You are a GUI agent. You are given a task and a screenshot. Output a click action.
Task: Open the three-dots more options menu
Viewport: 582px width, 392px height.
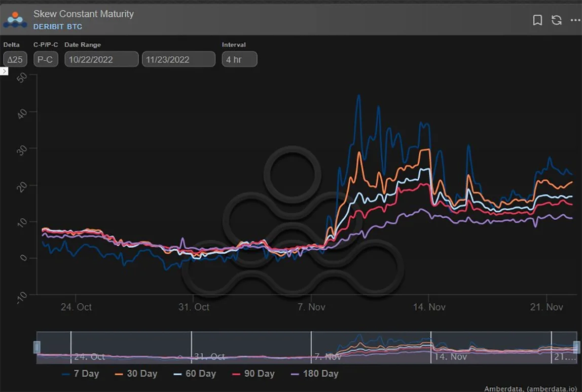575,20
